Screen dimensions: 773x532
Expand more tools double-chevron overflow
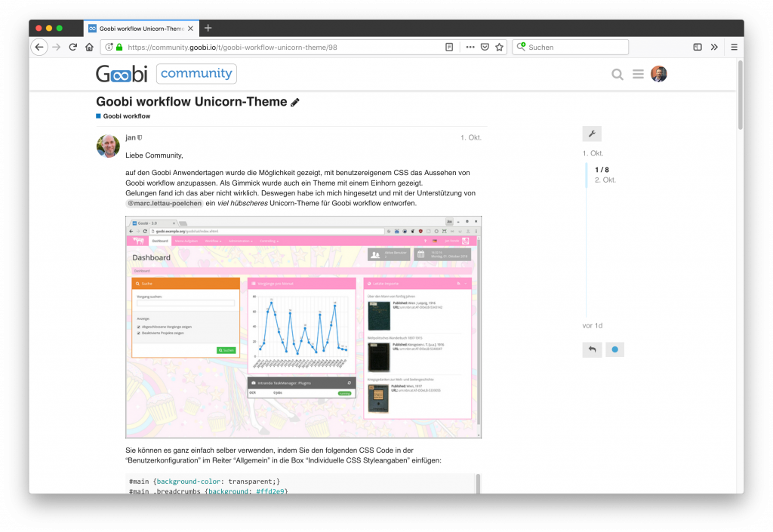point(714,48)
